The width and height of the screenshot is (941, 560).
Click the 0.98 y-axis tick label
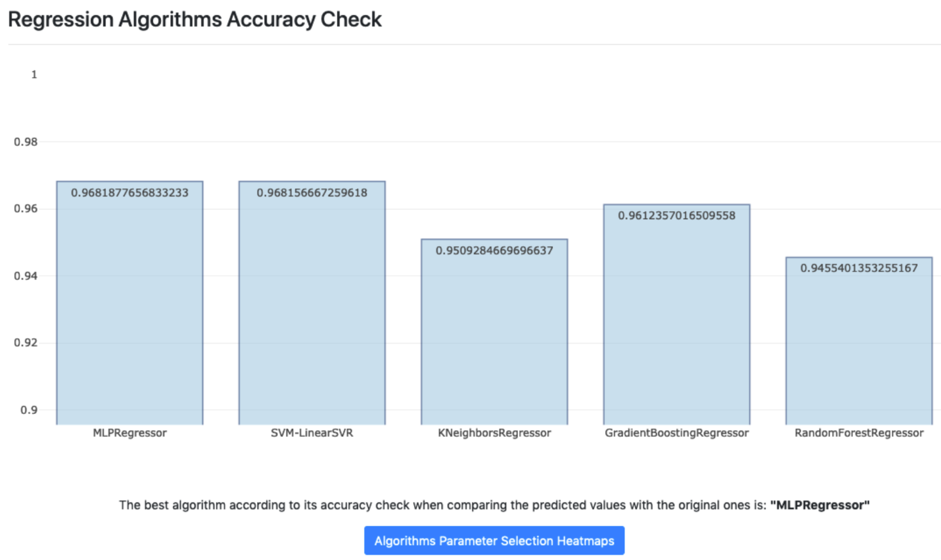(x=26, y=142)
